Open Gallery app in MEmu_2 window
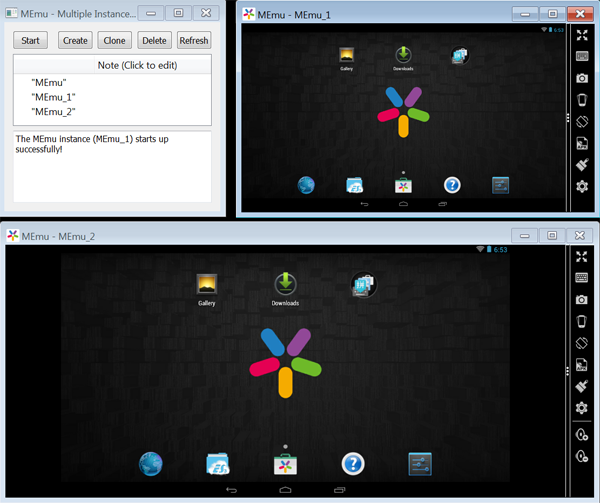The height and width of the screenshot is (503, 600). [x=207, y=290]
